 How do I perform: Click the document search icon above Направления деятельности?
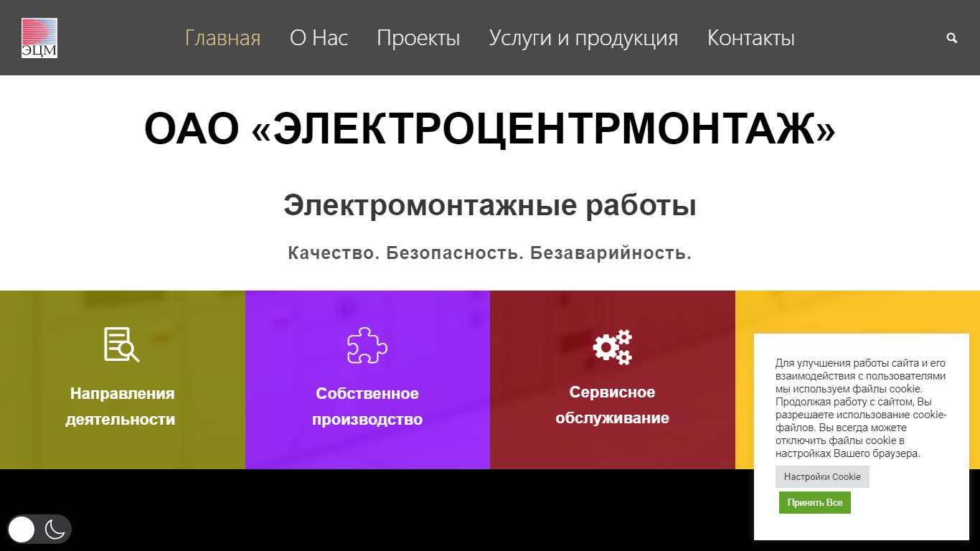[x=122, y=344]
